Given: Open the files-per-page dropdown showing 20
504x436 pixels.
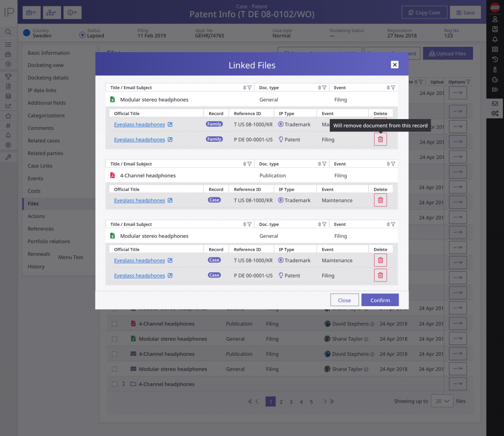Looking at the screenshot, I should click(441, 401).
